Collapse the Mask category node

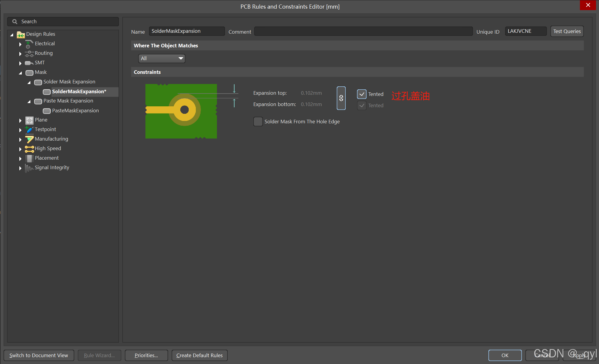(20, 73)
